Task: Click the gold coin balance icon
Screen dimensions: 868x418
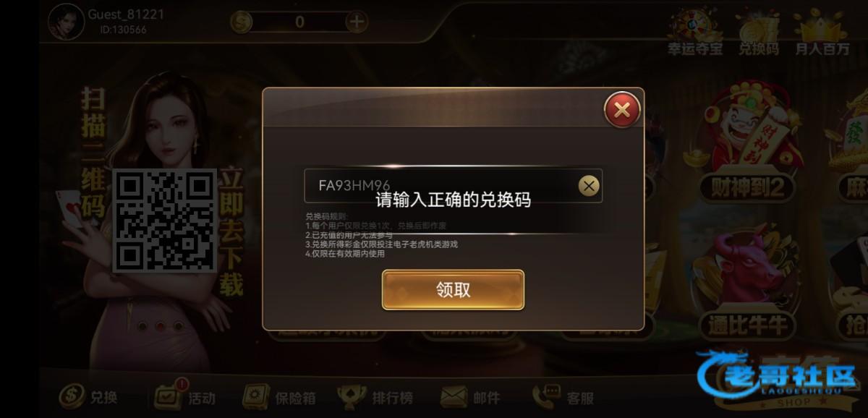Action: [x=242, y=22]
